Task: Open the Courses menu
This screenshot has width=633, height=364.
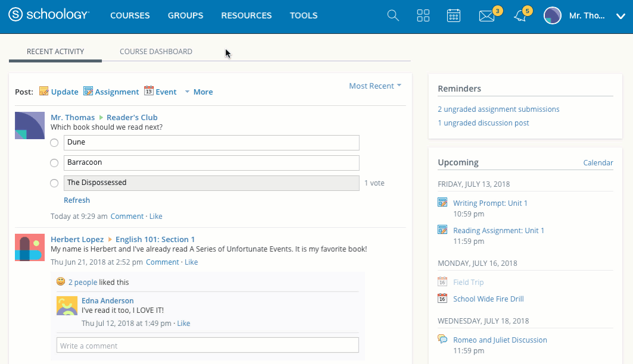Action: coord(130,15)
